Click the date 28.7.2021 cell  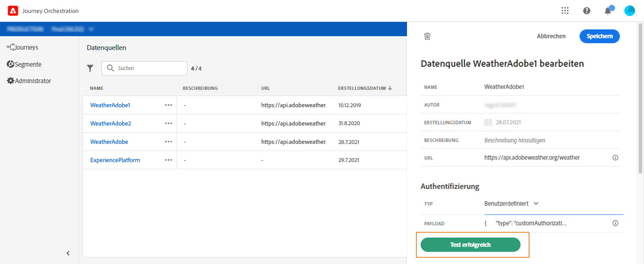(349, 142)
